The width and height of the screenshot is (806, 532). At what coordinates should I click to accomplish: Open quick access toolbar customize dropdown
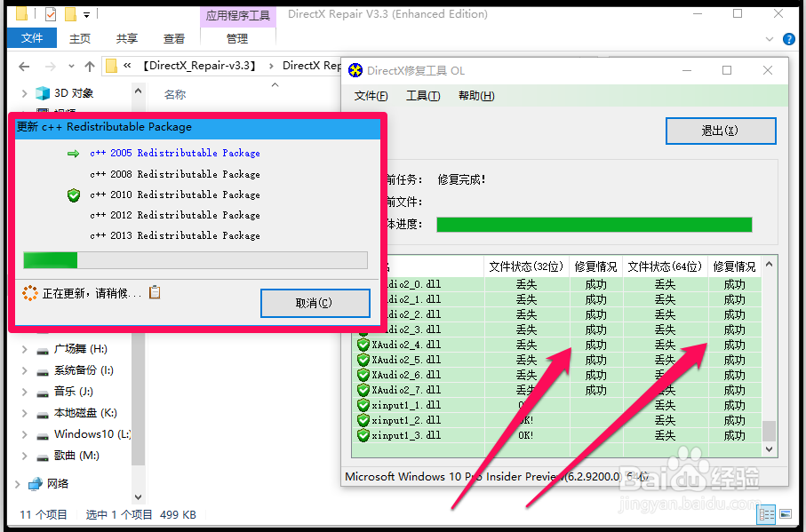click(x=86, y=15)
